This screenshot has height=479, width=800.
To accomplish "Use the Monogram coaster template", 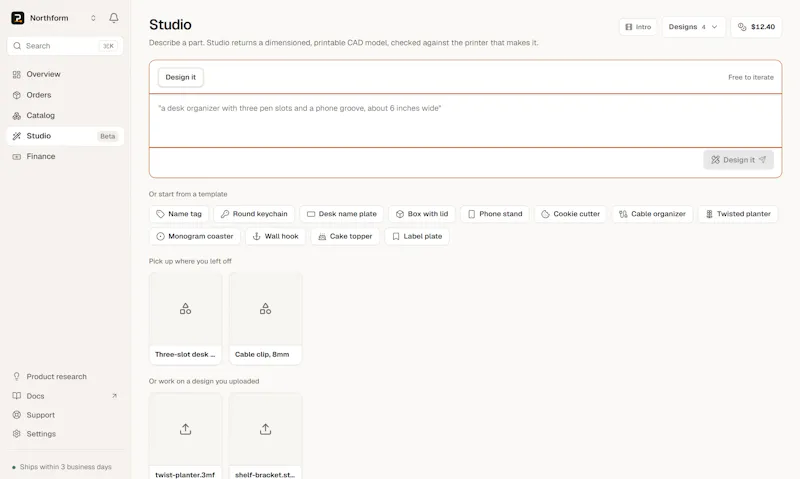I will pos(195,237).
